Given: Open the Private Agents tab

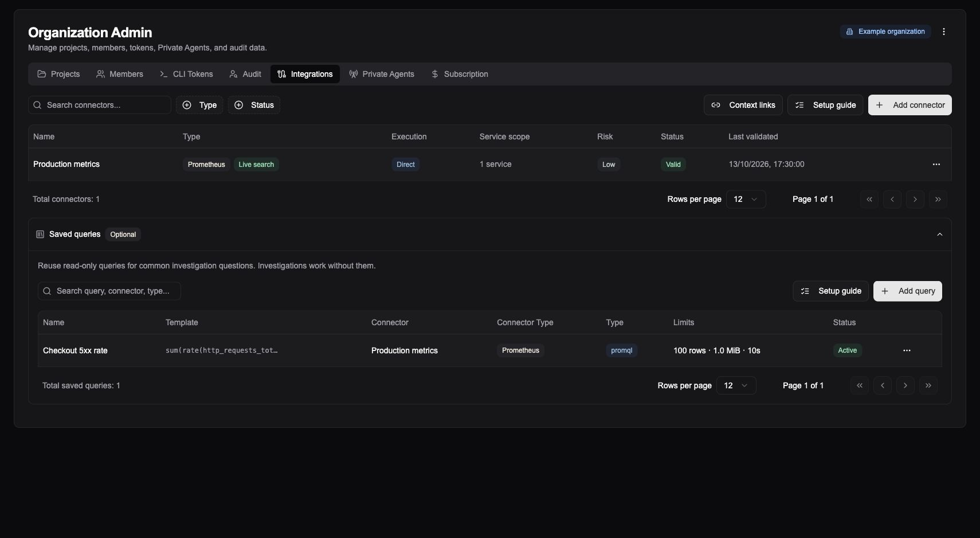Looking at the screenshot, I should (382, 74).
